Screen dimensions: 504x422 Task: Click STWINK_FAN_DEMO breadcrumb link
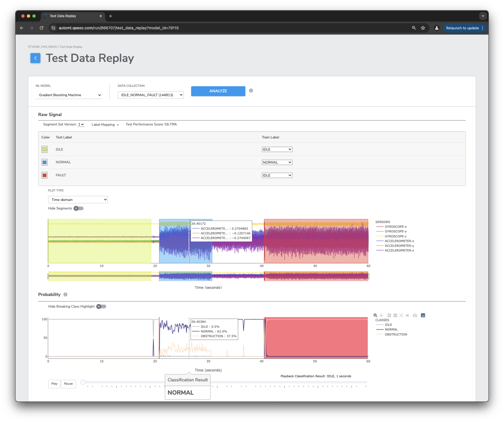(x=42, y=47)
